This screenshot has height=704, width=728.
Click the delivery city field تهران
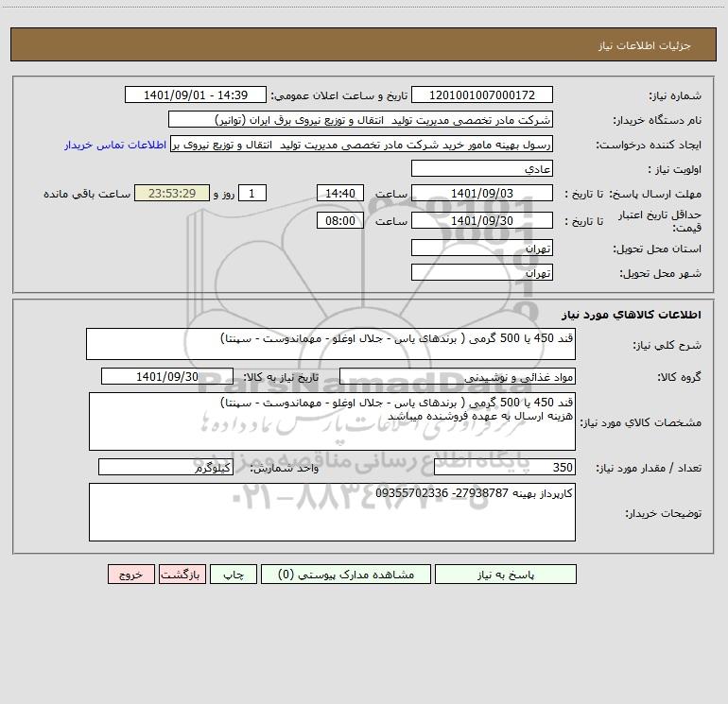[482, 272]
